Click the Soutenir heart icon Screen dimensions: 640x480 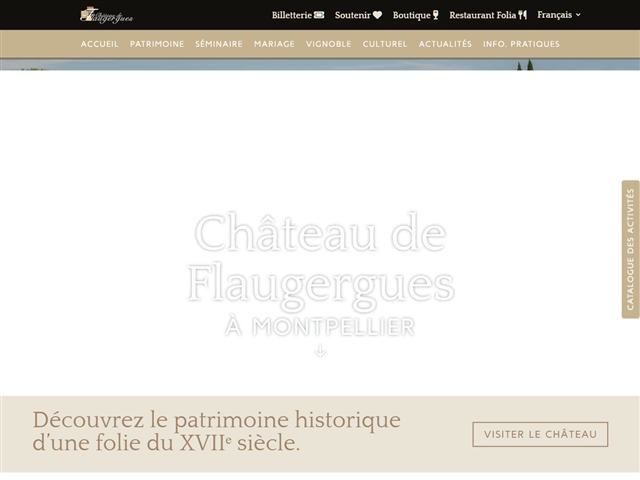[x=377, y=15]
